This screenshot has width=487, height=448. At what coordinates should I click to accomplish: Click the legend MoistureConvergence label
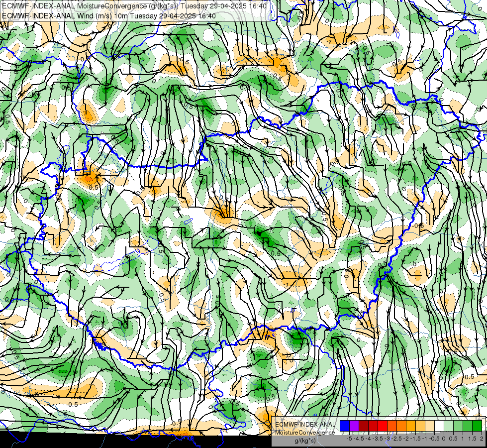click(305, 433)
